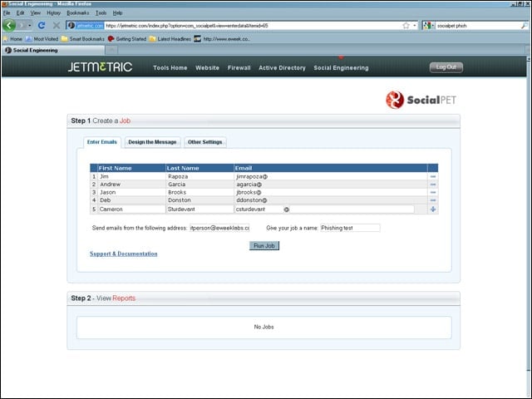The width and height of the screenshot is (532, 399).
Task: Switch to the Enter Emails tab
Action: (x=101, y=142)
